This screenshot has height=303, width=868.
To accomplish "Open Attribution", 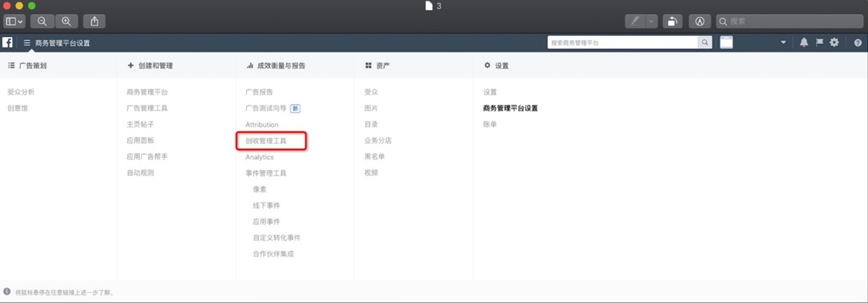I will point(262,124).
